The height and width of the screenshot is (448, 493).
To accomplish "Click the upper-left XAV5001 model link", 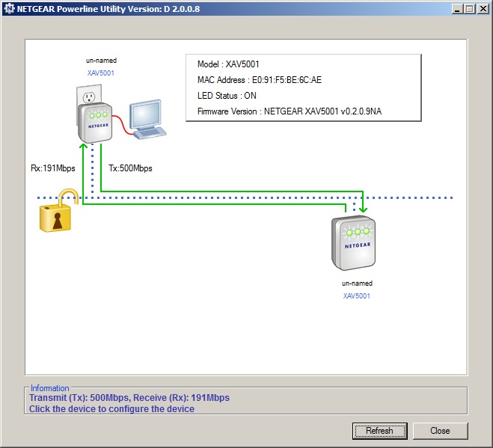I will click(x=101, y=73).
